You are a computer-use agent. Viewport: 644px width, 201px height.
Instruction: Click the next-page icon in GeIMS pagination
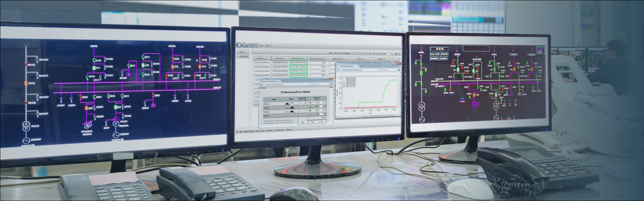[381, 54]
